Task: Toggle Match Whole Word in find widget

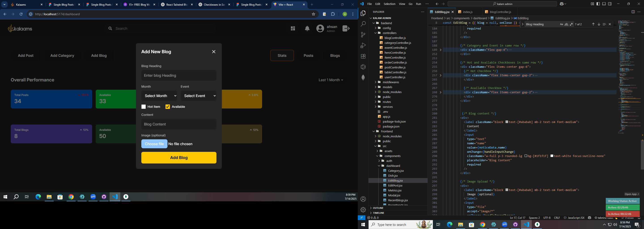Action: 566,24
